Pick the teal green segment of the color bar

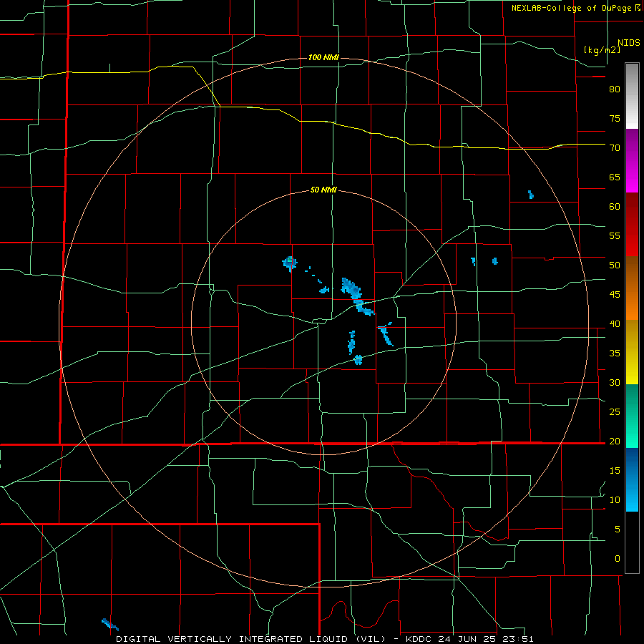632,416
